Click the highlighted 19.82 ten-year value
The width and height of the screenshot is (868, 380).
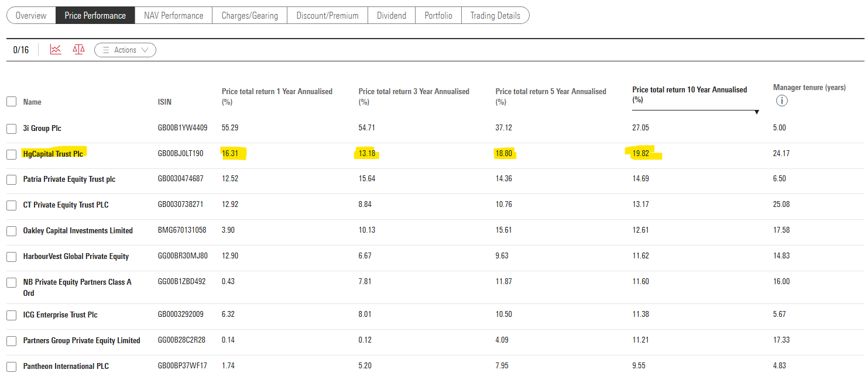(641, 154)
